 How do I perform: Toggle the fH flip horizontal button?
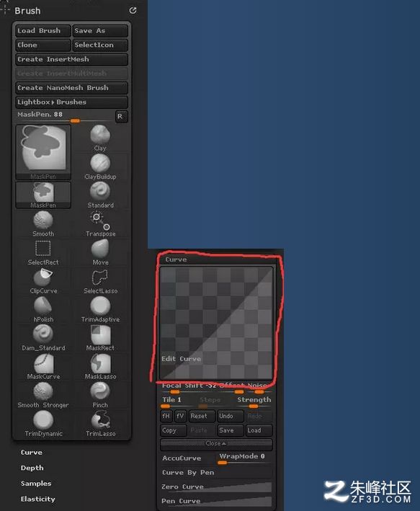(x=166, y=416)
